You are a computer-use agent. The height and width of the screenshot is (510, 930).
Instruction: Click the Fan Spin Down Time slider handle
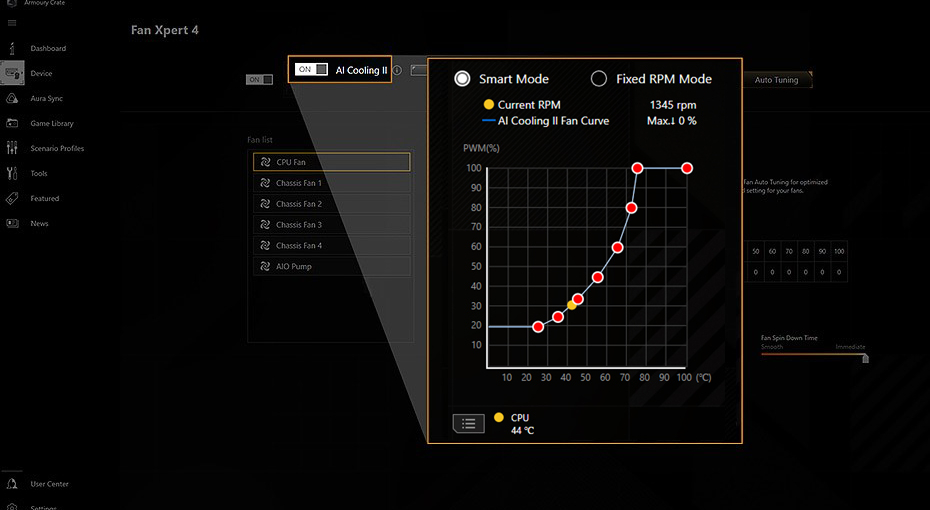click(x=865, y=358)
